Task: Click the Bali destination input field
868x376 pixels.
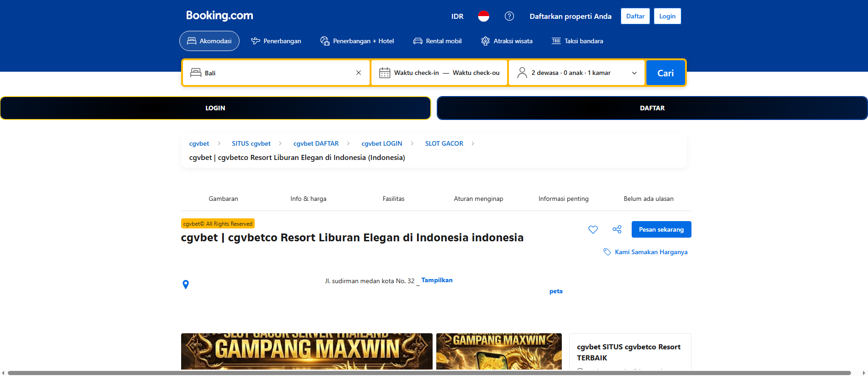Action: [x=276, y=73]
